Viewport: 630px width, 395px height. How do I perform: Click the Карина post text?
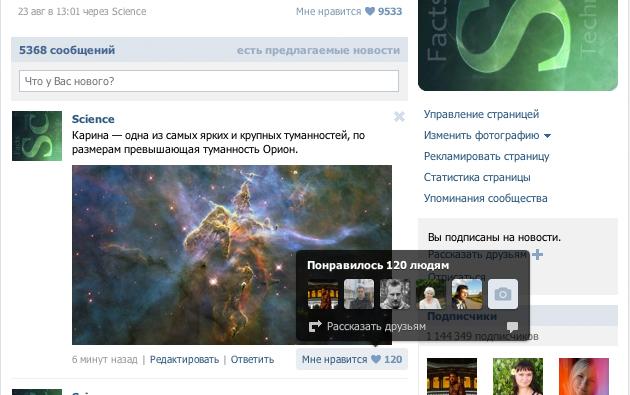(218, 142)
